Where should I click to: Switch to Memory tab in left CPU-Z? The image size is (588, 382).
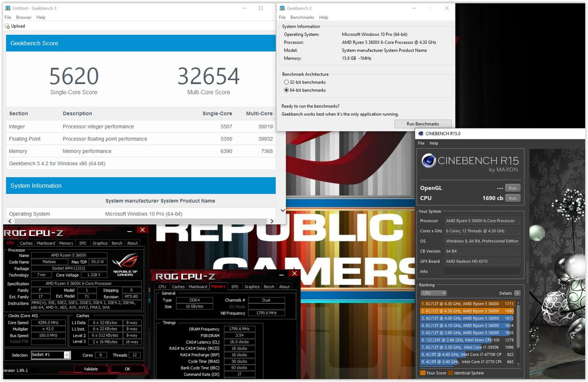coord(66,243)
